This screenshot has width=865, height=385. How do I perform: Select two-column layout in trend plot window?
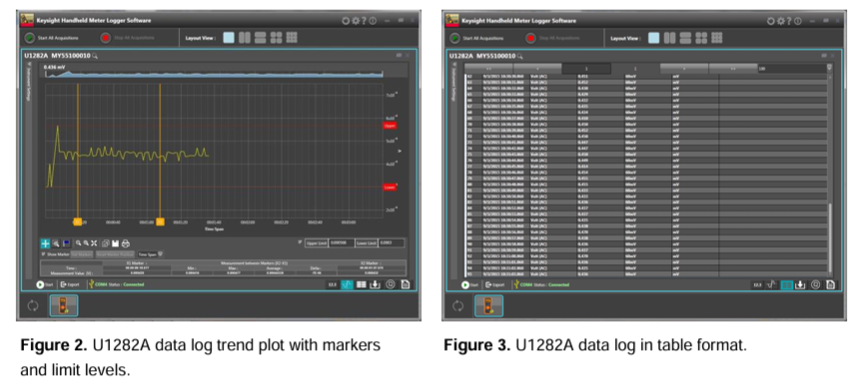tap(244, 38)
